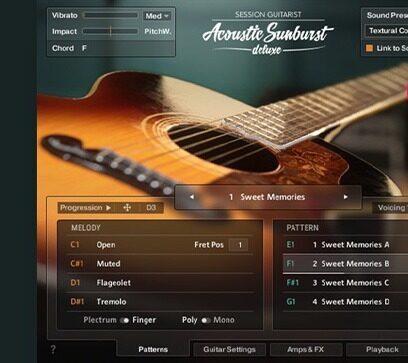
Task: Switch to the Patterns tab
Action: coord(153,350)
